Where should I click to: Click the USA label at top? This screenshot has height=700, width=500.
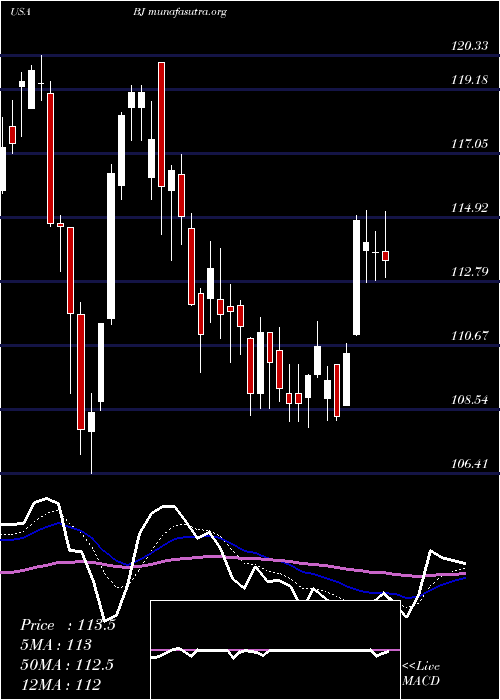click(20, 12)
